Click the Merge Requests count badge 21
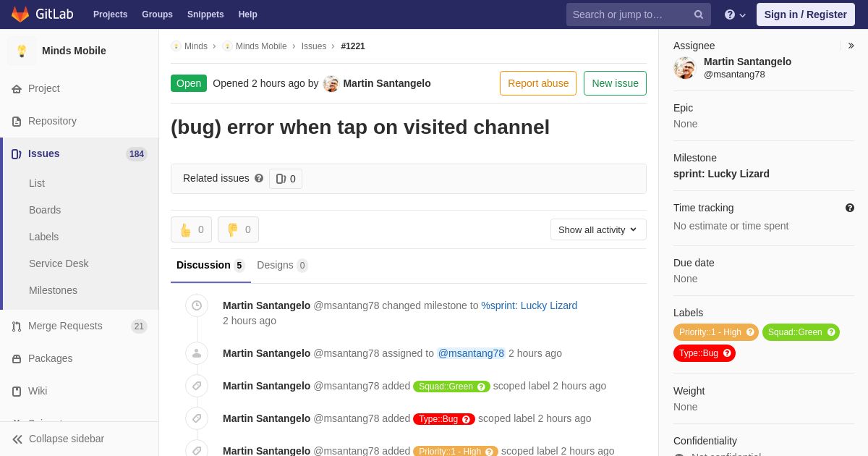 tap(139, 326)
